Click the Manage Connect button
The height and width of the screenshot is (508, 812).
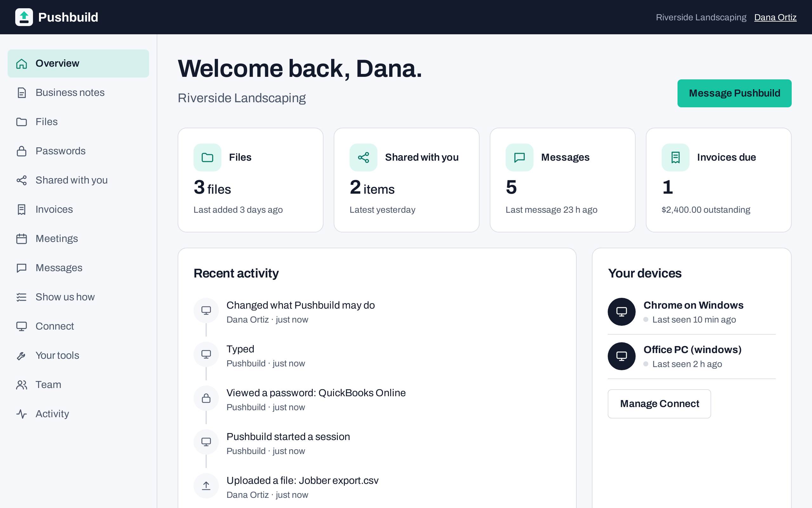pyautogui.click(x=659, y=404)
